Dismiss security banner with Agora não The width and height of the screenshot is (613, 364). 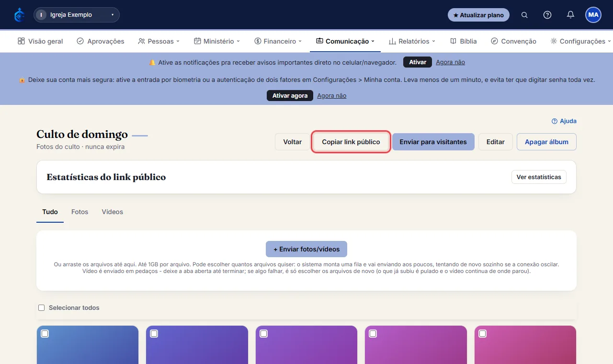[331, 96]
